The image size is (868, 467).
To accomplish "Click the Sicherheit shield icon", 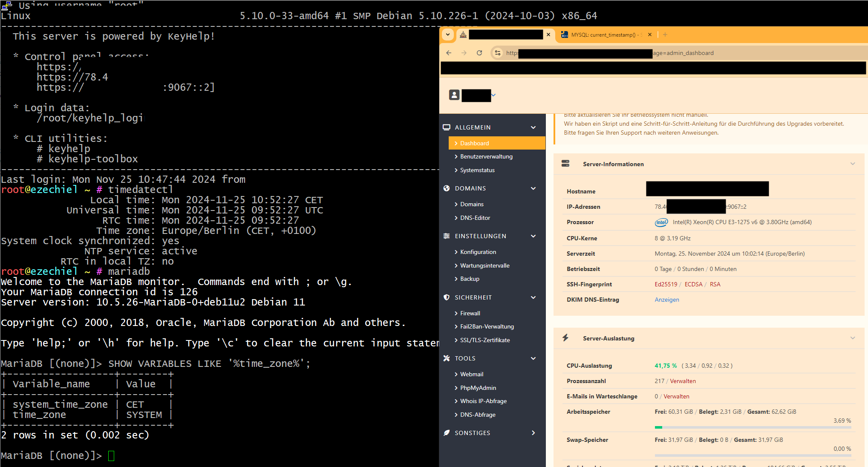I will (x=447, y=297).
